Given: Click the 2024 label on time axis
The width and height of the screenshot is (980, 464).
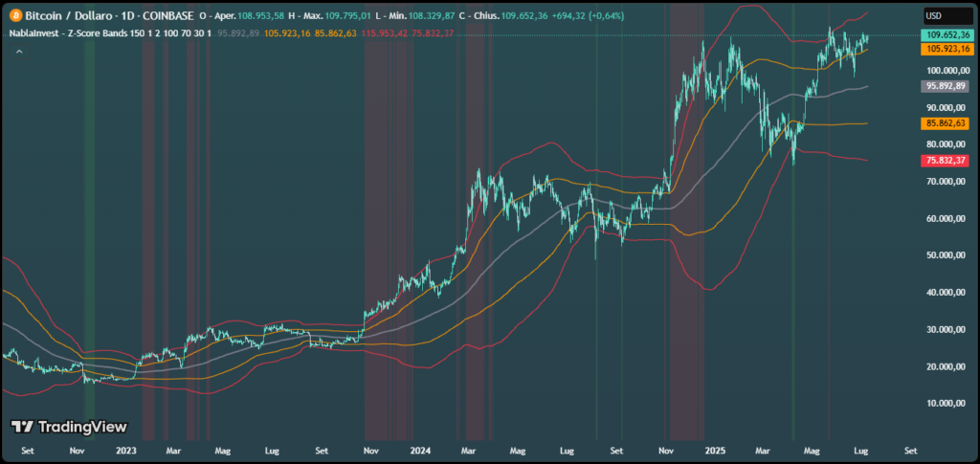Looking at the screenshot, I should [419, 448].
